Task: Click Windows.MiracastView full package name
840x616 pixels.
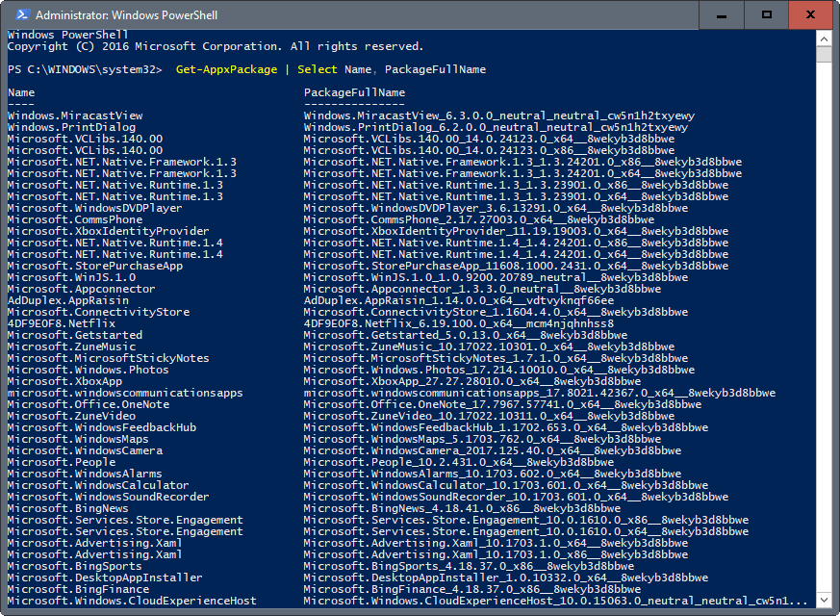Action: (498, 115)
